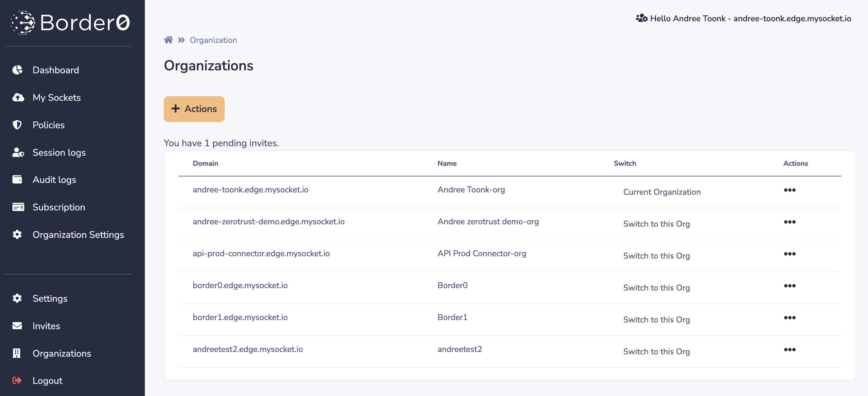
Task: Click the Subscription card icon
Action: pos(18,207)
